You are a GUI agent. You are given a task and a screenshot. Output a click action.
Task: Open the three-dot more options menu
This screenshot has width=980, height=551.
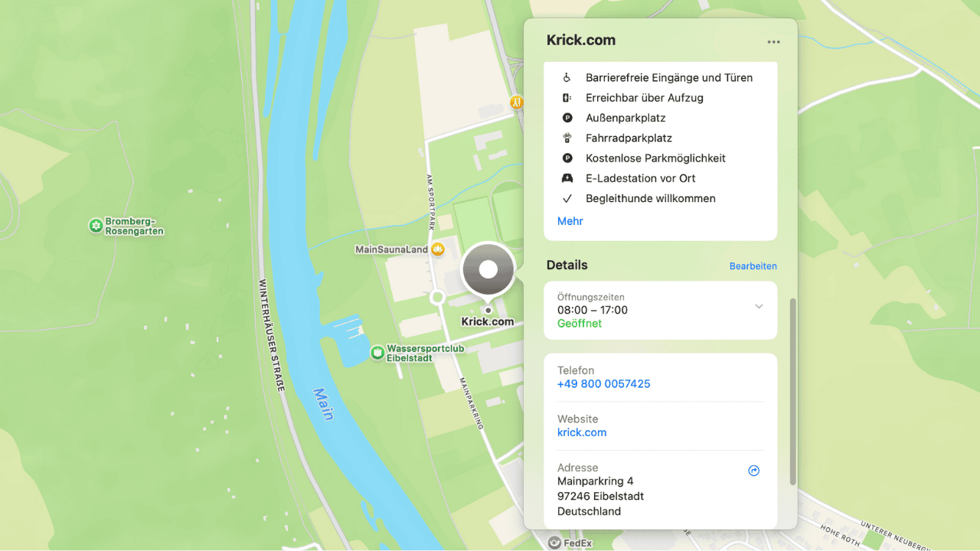(x=773, y=42)
